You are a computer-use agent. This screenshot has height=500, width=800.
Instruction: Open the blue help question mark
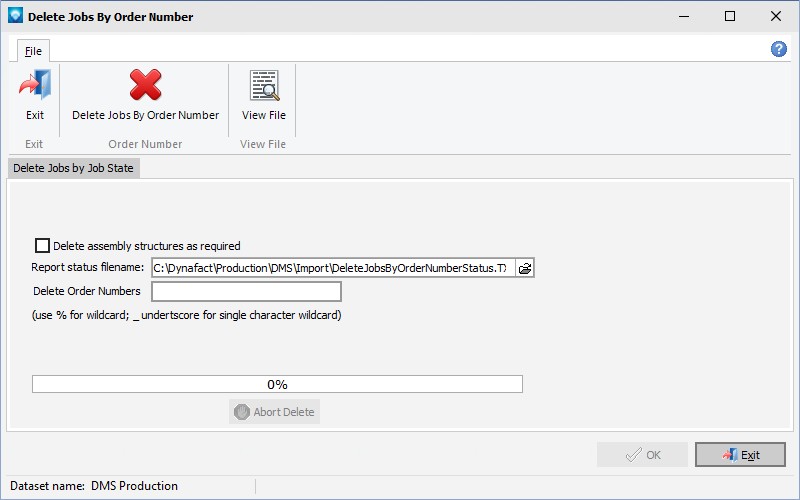click(779, 49)
